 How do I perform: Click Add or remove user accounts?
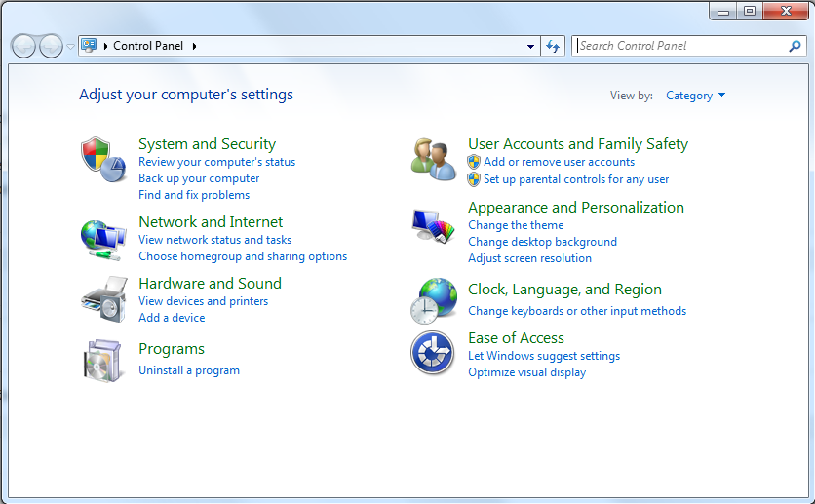559,162
